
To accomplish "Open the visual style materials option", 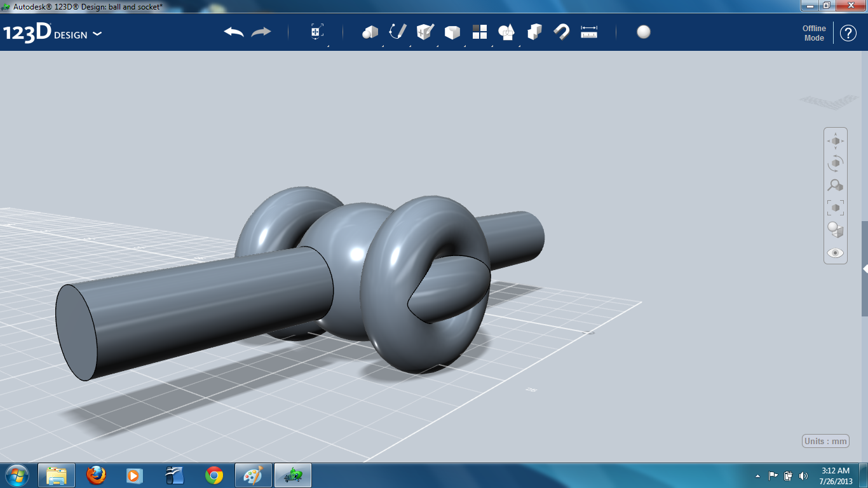I will [x=836, y=229].
